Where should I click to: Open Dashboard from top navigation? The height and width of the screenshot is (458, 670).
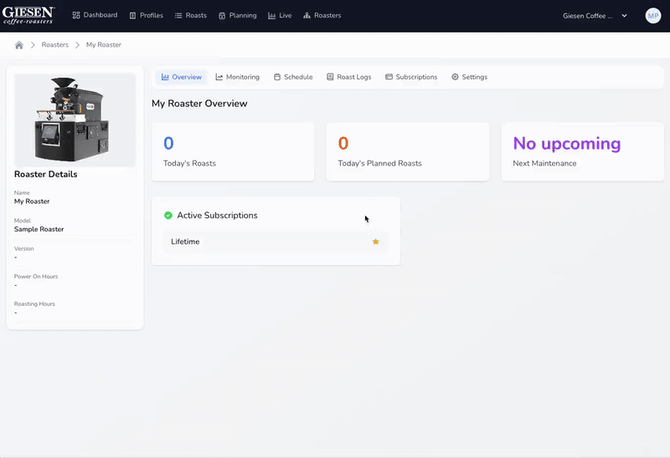pos(95,16)
